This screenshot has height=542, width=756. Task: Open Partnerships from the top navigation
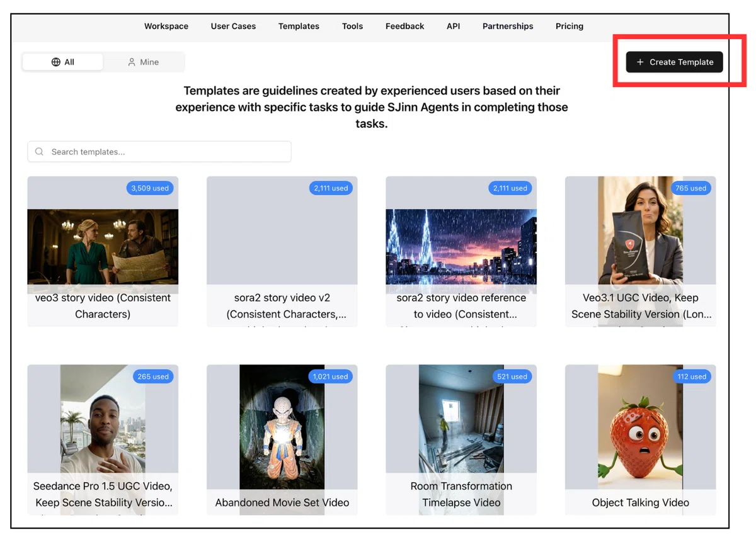pyautogui.click(x=508, y=26)
